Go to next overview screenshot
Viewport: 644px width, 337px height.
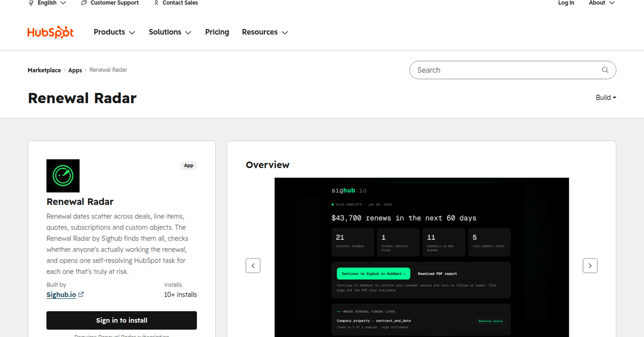point(590,265)
